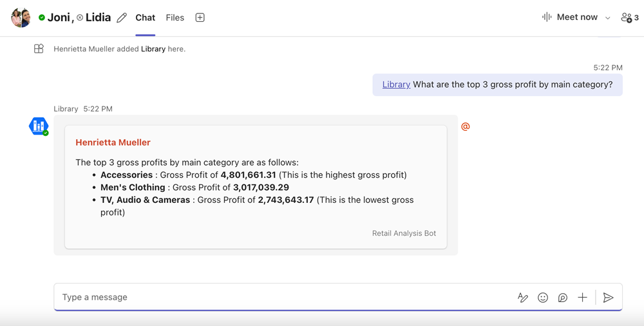Click the Retail Analysis Bot card footer

click(x=404, y=233)
